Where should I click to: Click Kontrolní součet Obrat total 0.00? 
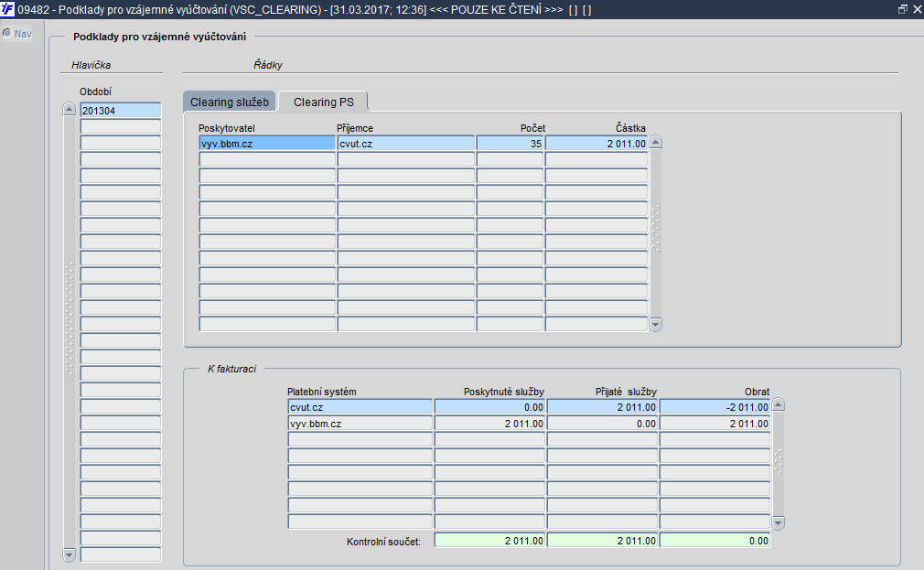coord(714,541)
